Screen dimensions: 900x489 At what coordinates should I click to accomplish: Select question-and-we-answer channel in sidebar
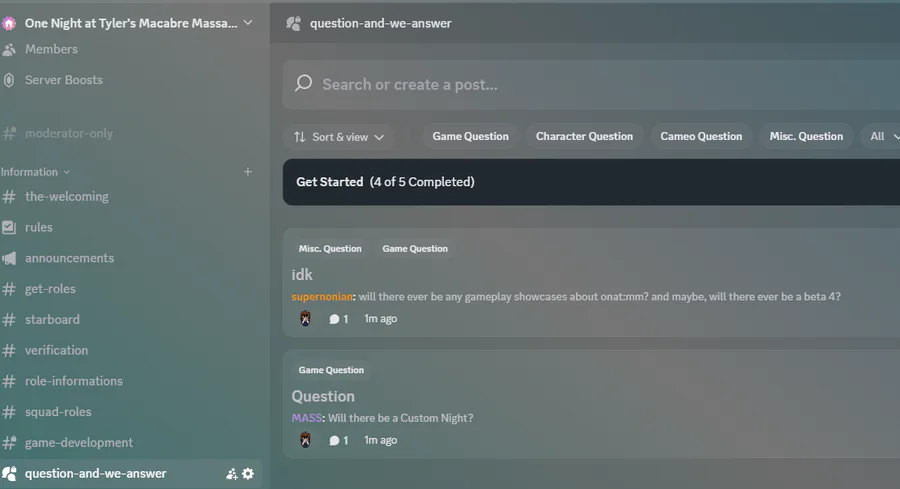coord(131,474)
